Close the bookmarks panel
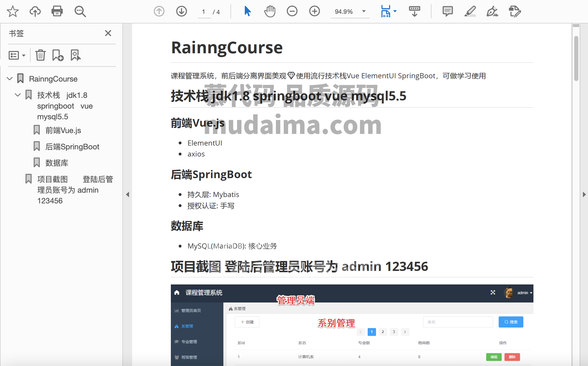Screen dimensions: 588x366 [108, 33]
